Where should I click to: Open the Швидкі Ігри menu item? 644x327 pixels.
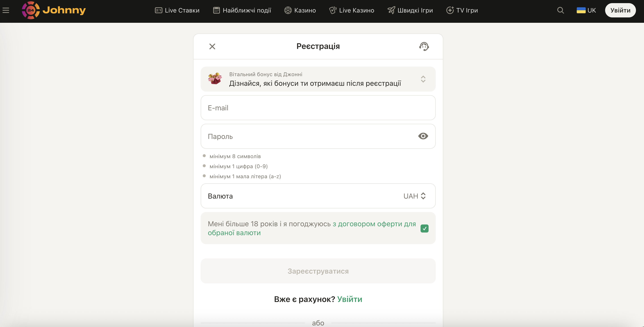click(x=415, y=10)
